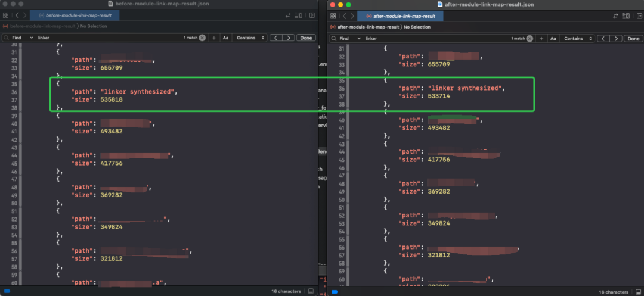
Task: Jump to next match in right Find bar
Action: click(615, 39)
